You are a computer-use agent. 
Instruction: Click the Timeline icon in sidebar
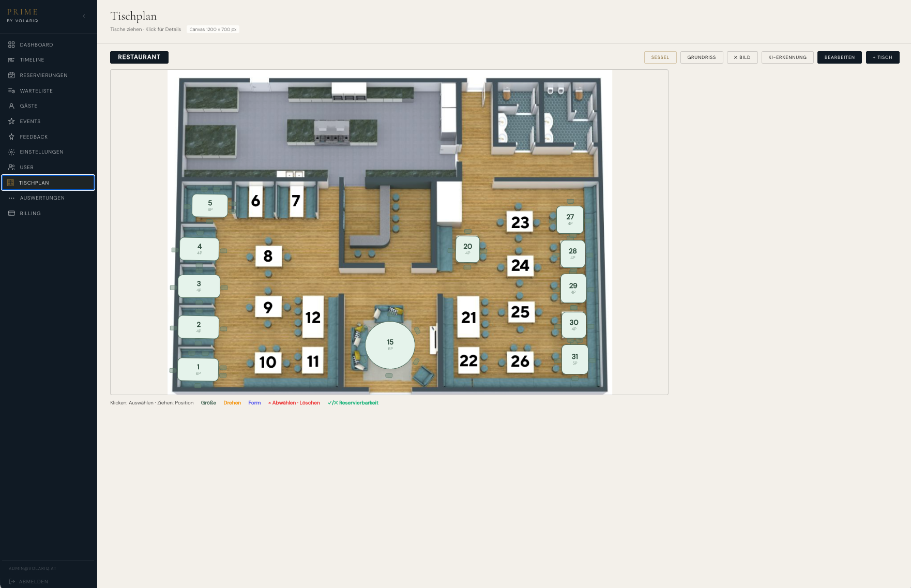tap(11, 60)
